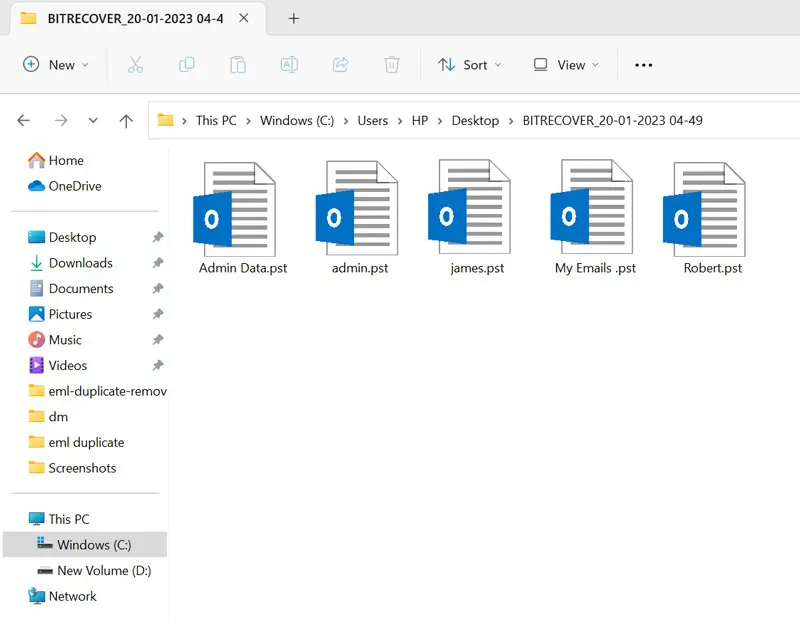The height and width of the screenshot is (621, 800).
Task: Click the Share icon in toolbar
Action: click(340, 65)
